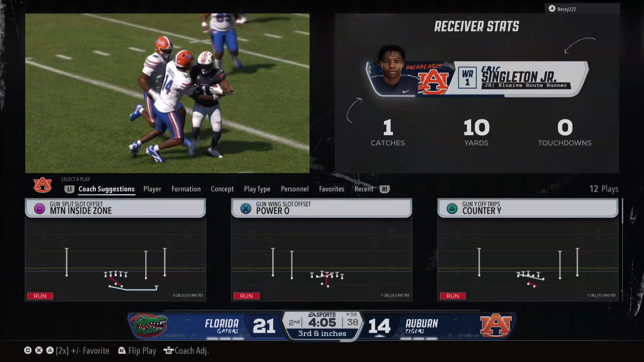The height and width of the screenshot is (362, 644).
Task: Click the Florida Gators logo in scoreboard
Action: pyautogui.click(x=149, y=325)
